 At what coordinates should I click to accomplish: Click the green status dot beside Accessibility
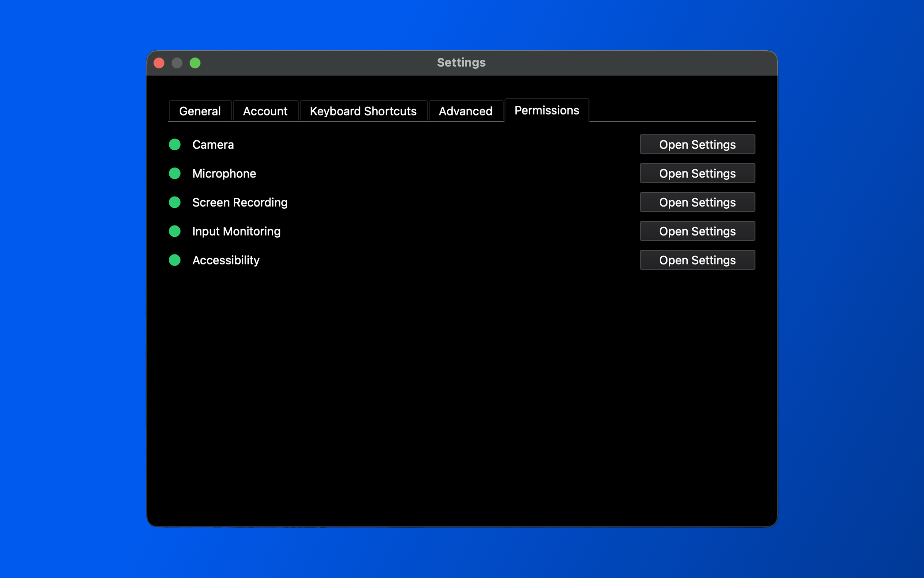click(175, 260)
